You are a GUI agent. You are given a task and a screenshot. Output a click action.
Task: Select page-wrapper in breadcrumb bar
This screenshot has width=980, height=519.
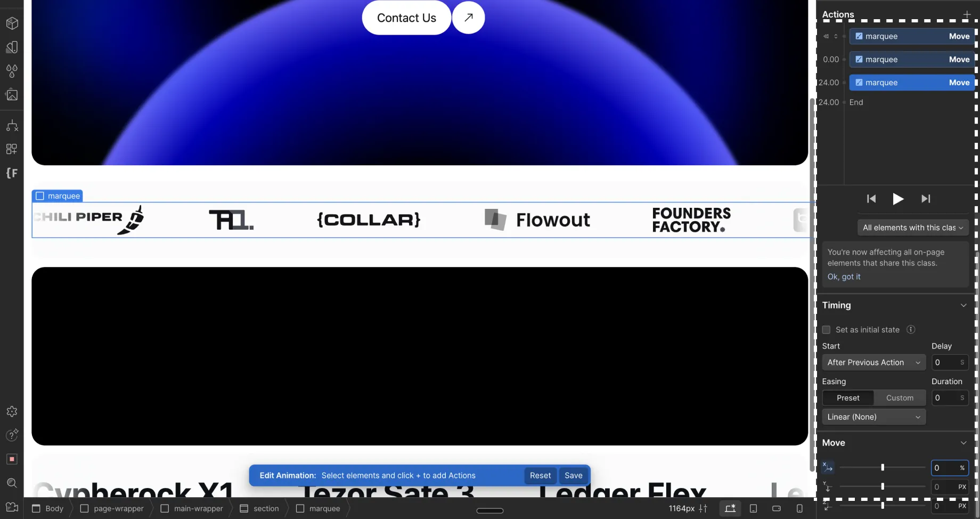tap(112, 508)
